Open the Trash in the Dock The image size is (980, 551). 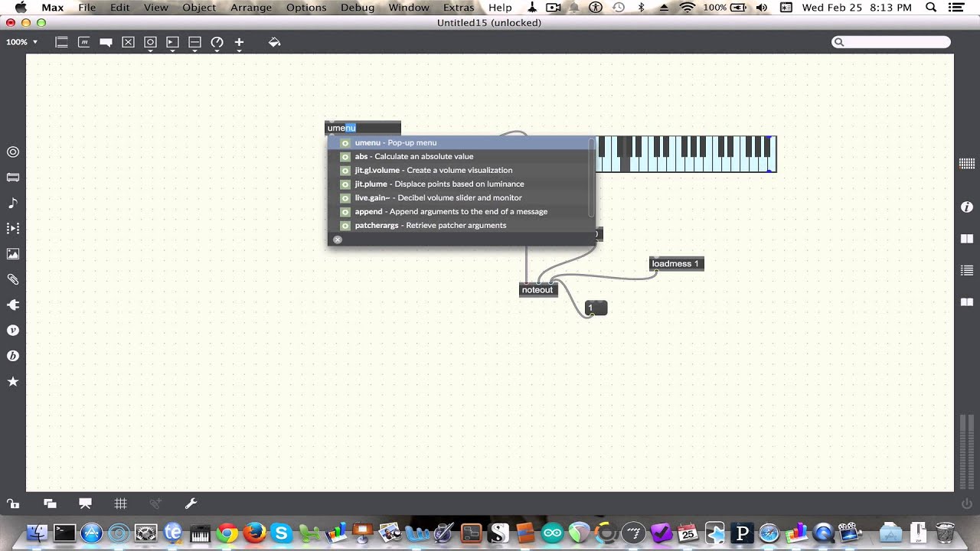click(946, 533)
